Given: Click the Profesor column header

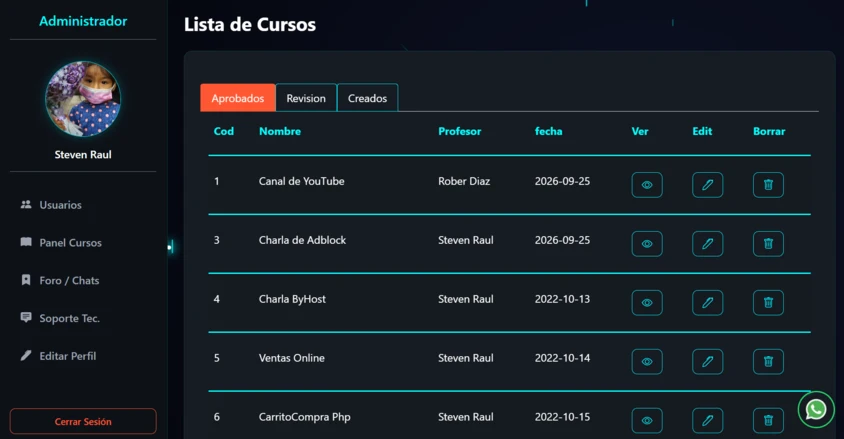Looking at the screenshot, I should [460, 131].
